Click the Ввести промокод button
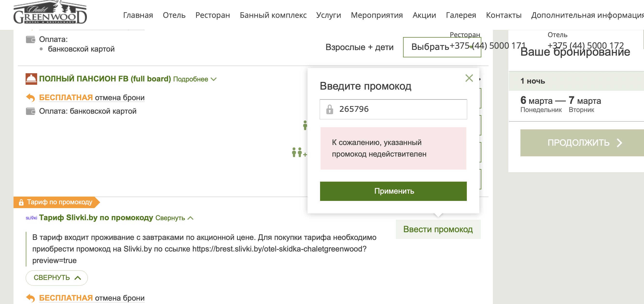 tap(438, 229)
